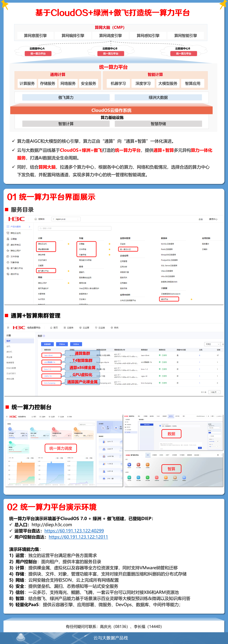The height and width of the screenshot is (644, 228).
Task: Open the 10条/页 page size dropdown
Action: [215, 392]
